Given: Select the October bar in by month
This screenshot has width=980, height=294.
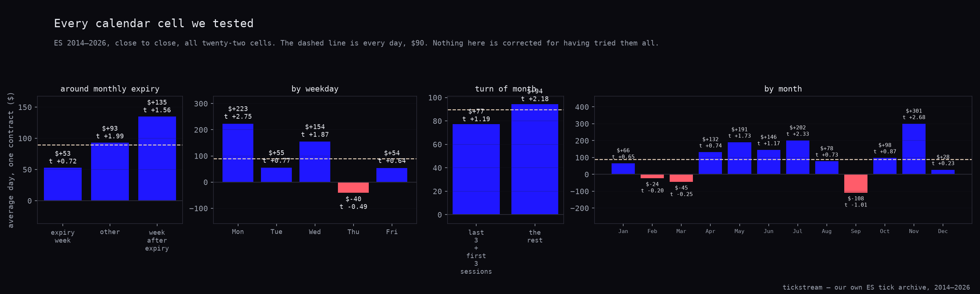Looking at the screenshot, I should 885,166.
